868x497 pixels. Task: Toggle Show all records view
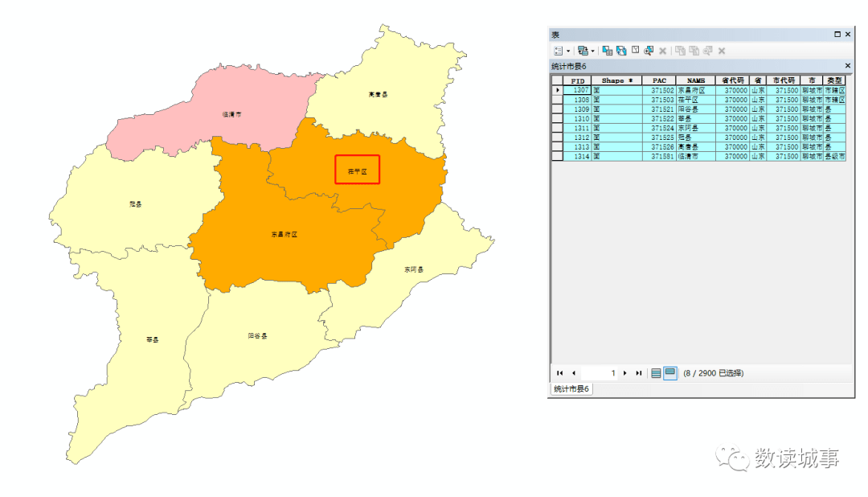point(656,373)
